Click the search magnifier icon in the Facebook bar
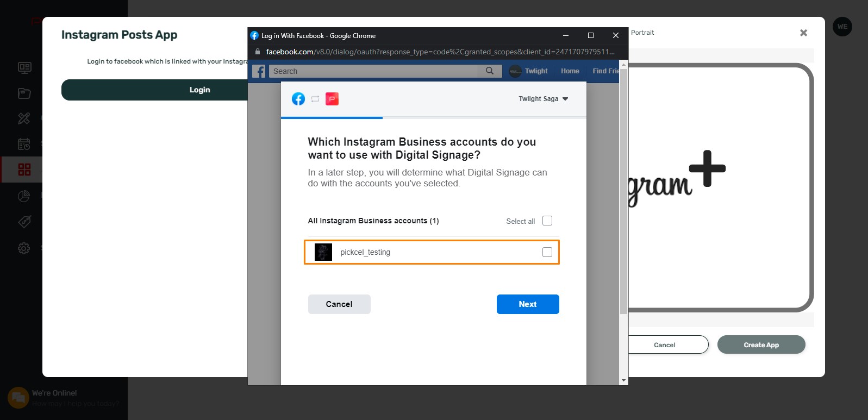 (x=490, y=71)
